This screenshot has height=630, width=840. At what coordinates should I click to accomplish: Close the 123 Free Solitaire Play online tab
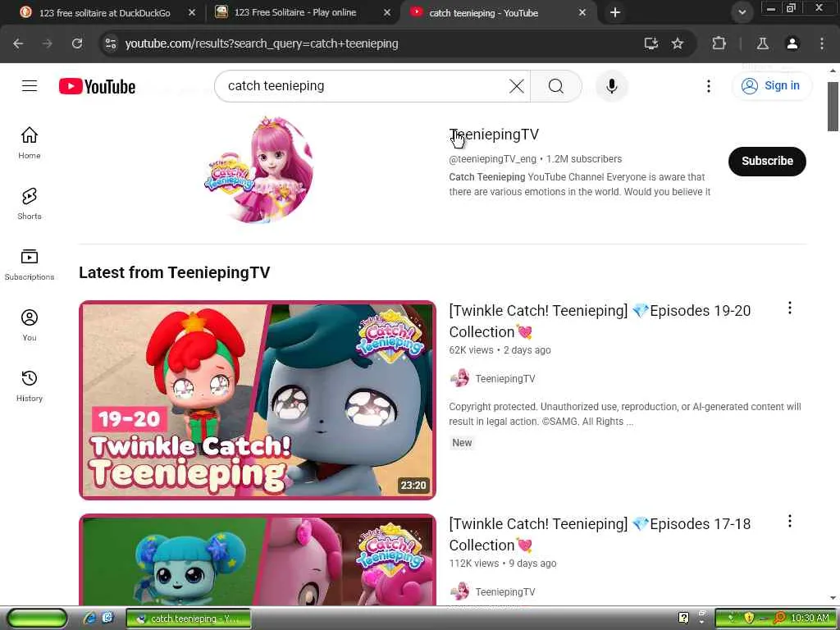387,12
